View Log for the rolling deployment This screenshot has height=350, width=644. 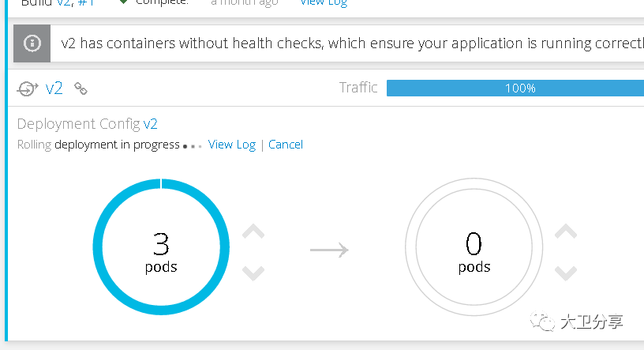232,145
